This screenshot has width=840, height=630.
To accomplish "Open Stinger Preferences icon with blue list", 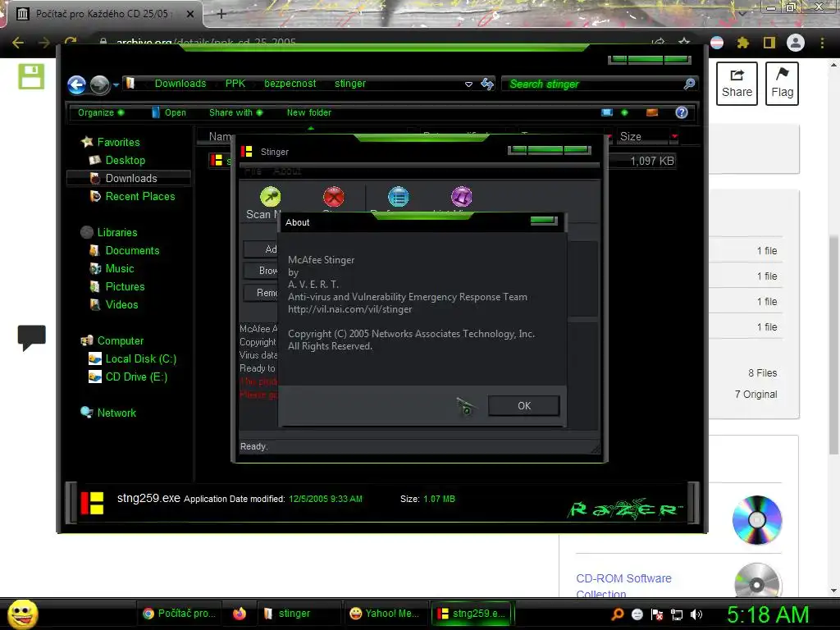I will pos(398,197).
